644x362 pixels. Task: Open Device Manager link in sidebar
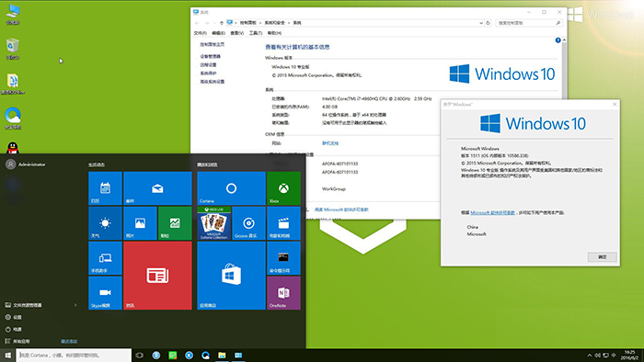210,56
